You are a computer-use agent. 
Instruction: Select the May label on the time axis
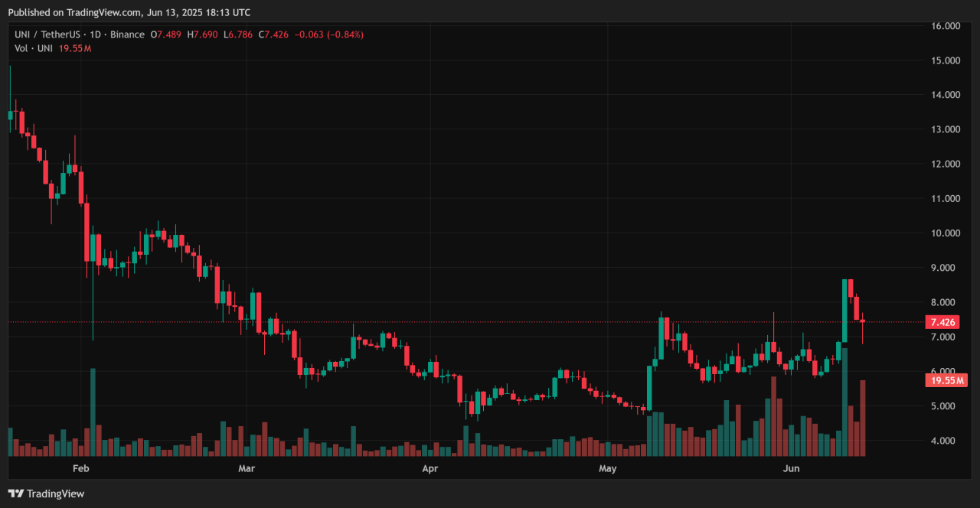(x=607, y=467)
